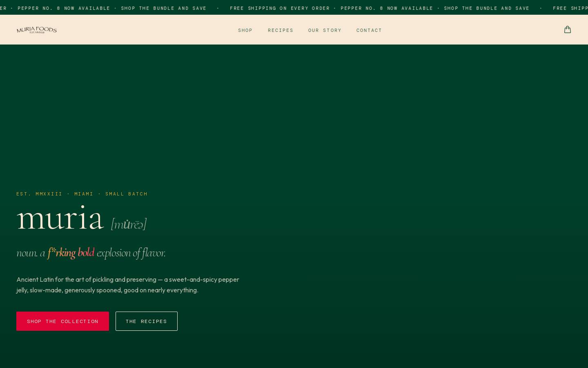The image size is (588, 368).
Task: Open the shopping bag cart icon
Action: (567, 29)
